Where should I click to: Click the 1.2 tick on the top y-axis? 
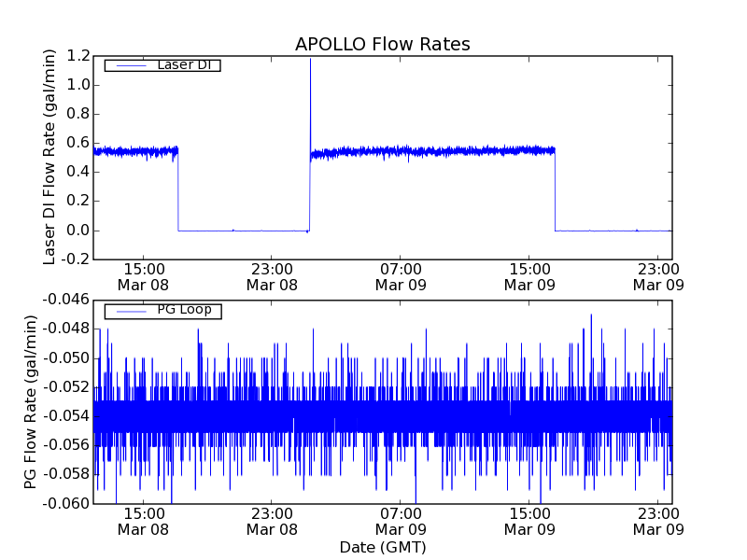(78, 56)
